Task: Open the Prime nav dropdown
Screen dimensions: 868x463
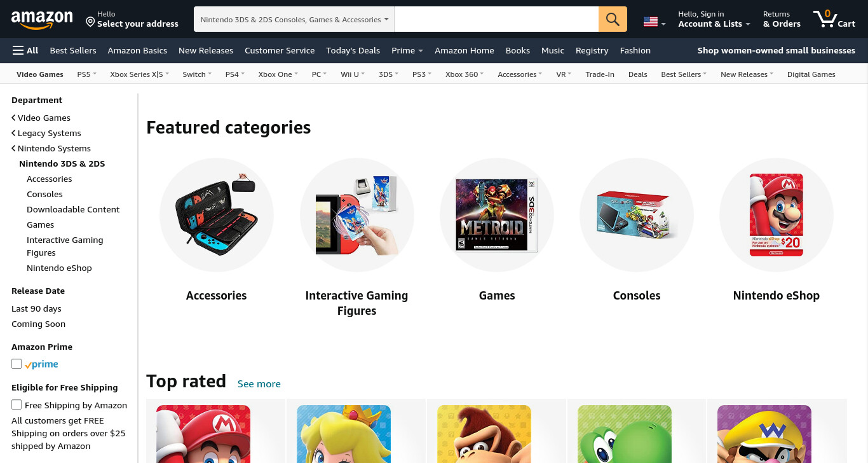Action: click(407, 50)
